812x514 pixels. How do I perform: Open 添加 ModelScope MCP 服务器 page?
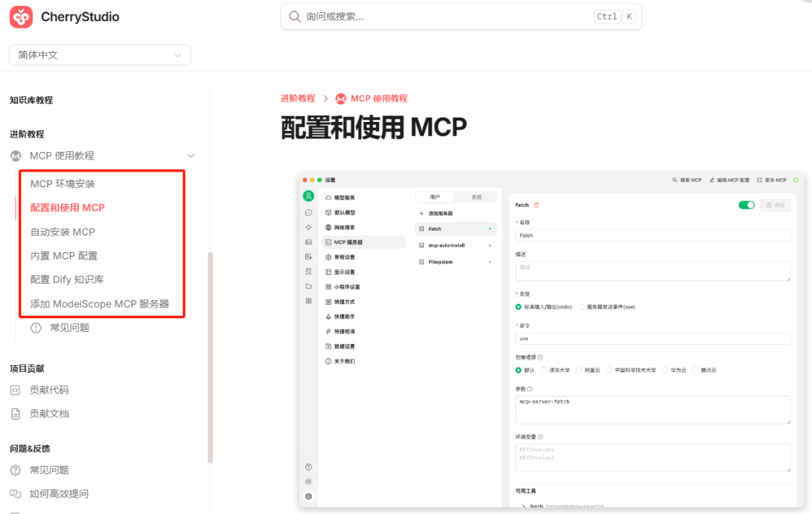99,303
